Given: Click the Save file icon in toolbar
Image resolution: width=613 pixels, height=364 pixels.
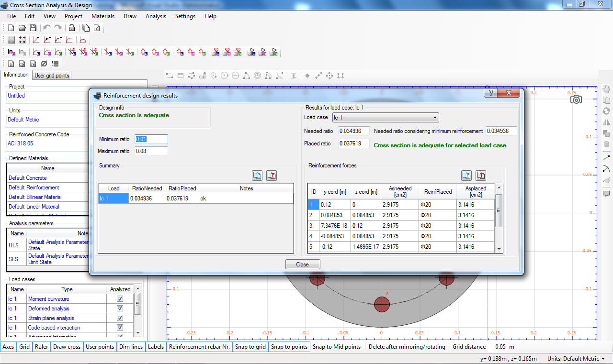Looking at the screenshot, I should (33, 28).
